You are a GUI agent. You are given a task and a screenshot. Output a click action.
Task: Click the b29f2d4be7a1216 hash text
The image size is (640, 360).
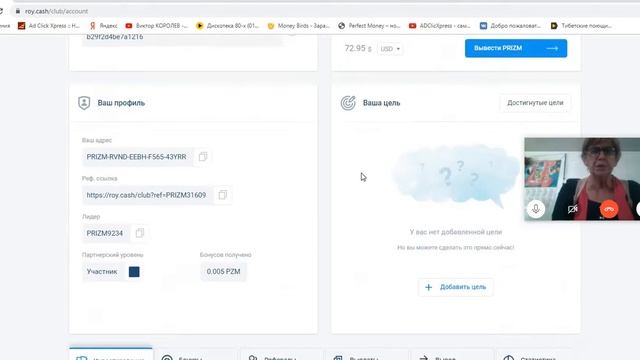[115, 37]
